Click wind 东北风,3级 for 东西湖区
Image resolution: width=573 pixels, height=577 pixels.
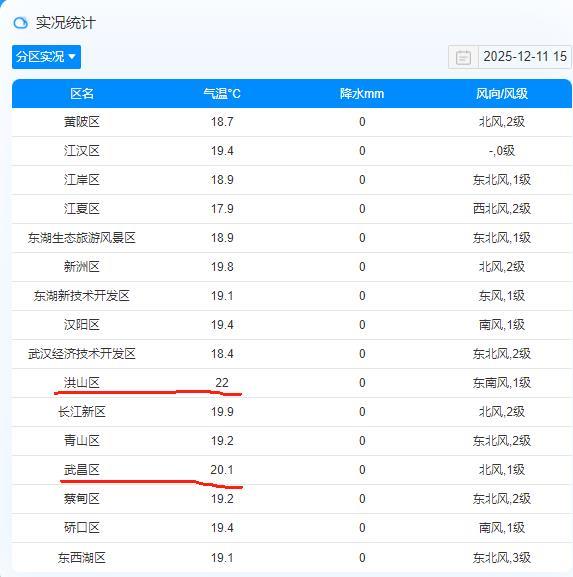click(x=502, y=558)
